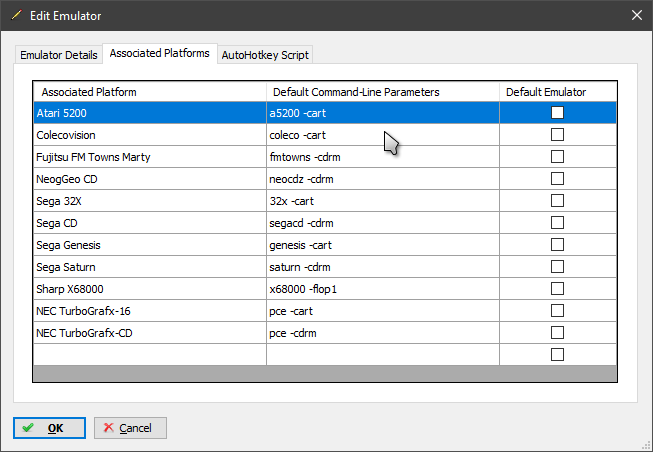Select the NEC TurboGrafx-16 platform cell
This screenshot has height=452, width=653.
[150, 311]
